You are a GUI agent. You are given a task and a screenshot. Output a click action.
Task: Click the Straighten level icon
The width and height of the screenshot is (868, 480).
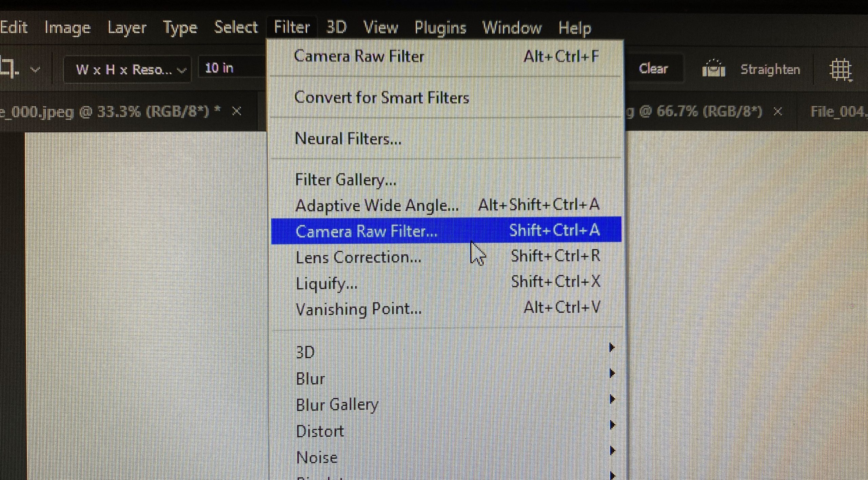pos(713,69)
